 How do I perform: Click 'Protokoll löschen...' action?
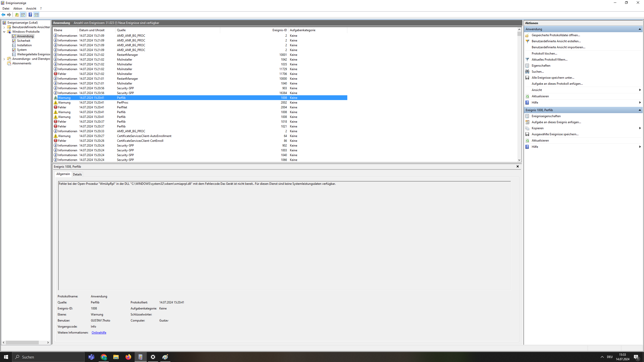pyautogui.click(x=544, y=54)
